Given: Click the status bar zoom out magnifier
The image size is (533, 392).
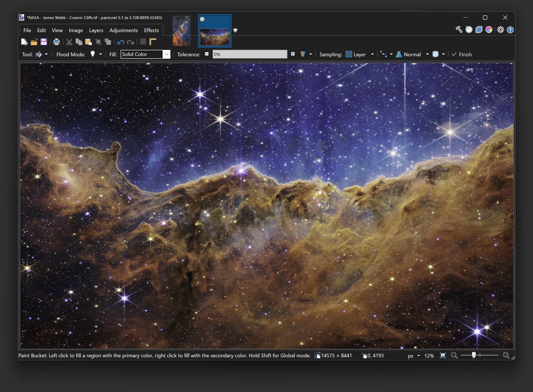Looking at the screenshot, I should click(x=454, y=356).
